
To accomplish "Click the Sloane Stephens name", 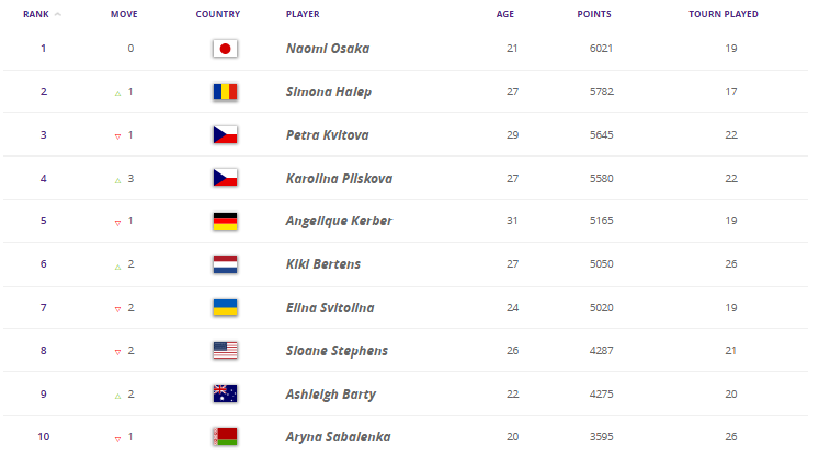I will click(337, 351).
